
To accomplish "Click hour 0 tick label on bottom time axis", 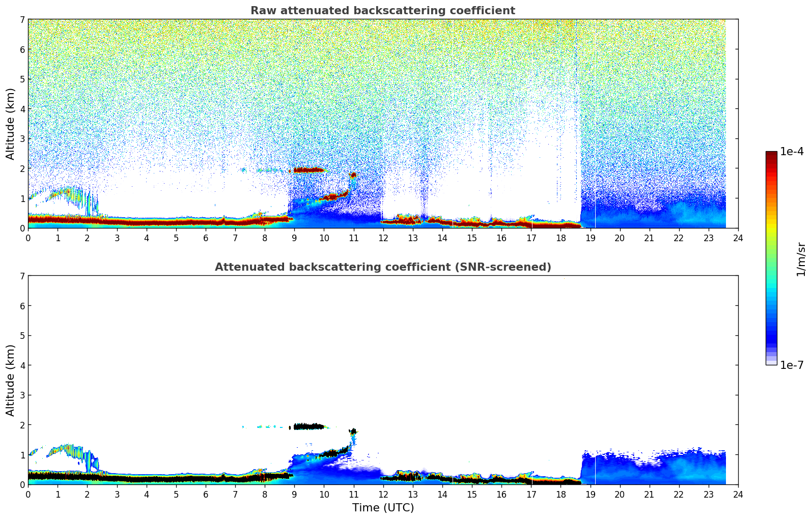I will 28,495.
